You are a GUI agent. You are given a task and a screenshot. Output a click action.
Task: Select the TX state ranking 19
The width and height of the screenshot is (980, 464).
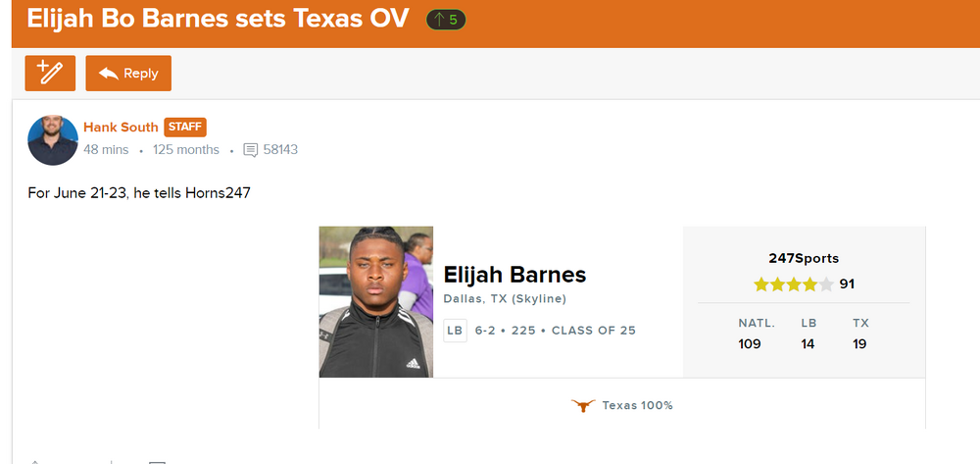coord(859,343)
